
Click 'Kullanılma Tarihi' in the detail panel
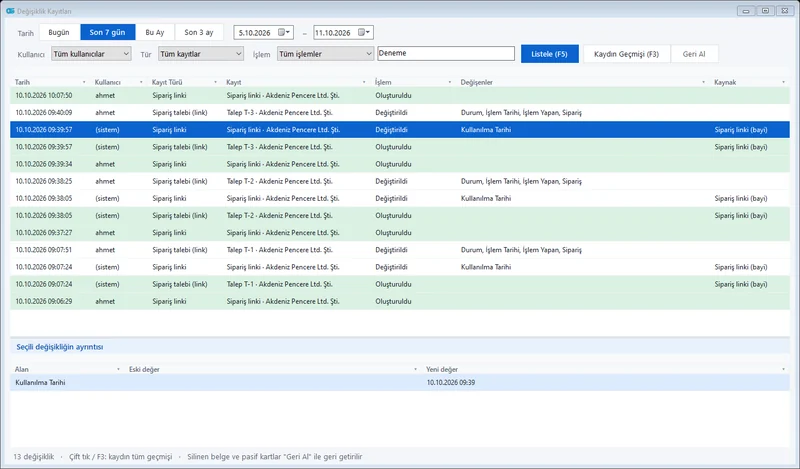coord(40,383)
